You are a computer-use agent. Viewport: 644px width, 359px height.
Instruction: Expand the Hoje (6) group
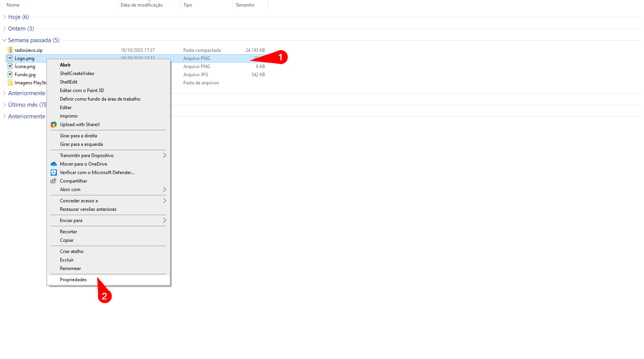tap(5, 17)
